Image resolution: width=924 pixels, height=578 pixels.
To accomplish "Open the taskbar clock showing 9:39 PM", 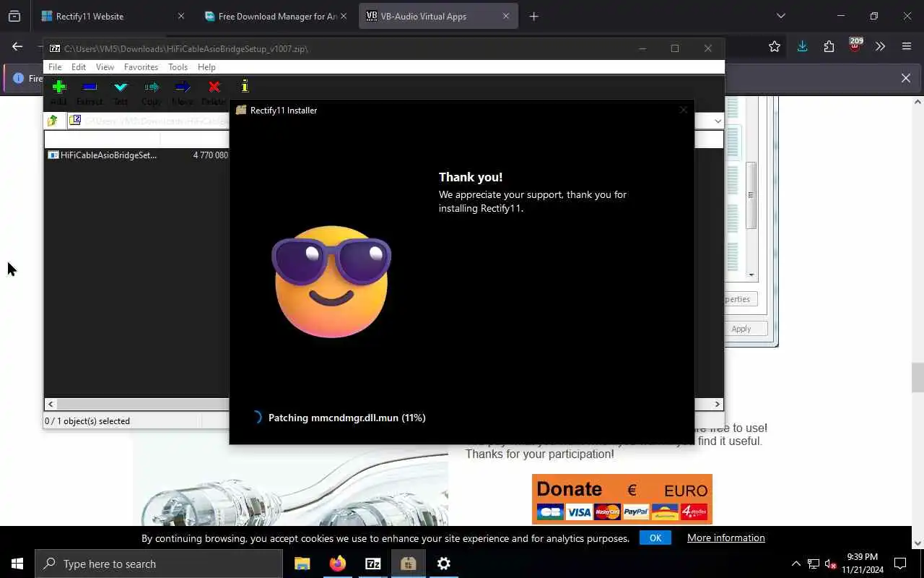I will pos(863,564).
